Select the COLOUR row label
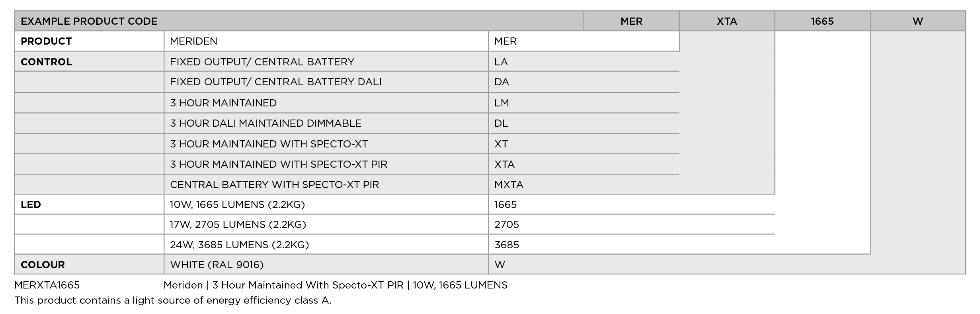 coord(43,265)
